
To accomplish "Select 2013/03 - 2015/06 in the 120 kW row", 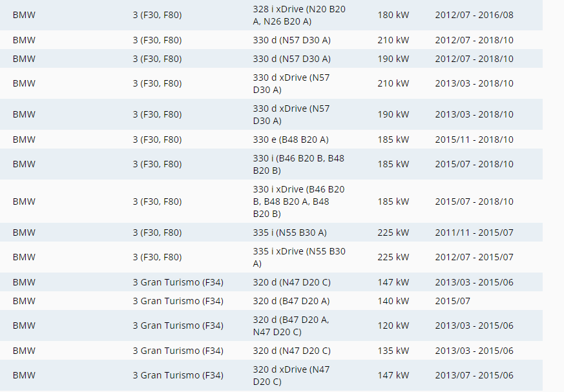I will (x=474, y=326).
